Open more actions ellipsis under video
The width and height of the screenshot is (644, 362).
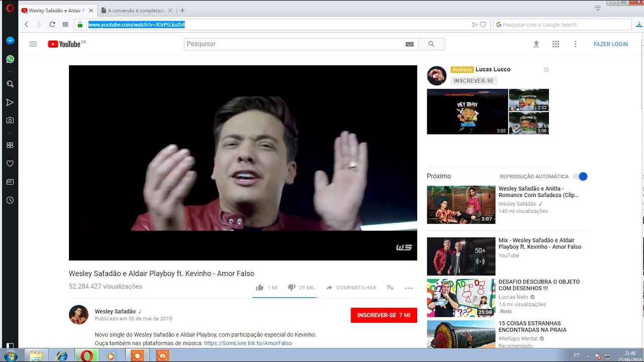point(409,288)
